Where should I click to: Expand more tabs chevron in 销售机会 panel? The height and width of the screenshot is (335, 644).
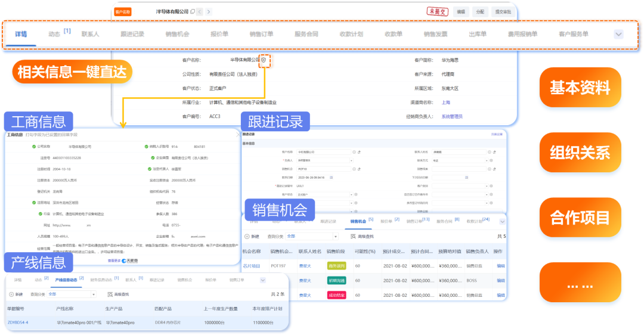502,222
